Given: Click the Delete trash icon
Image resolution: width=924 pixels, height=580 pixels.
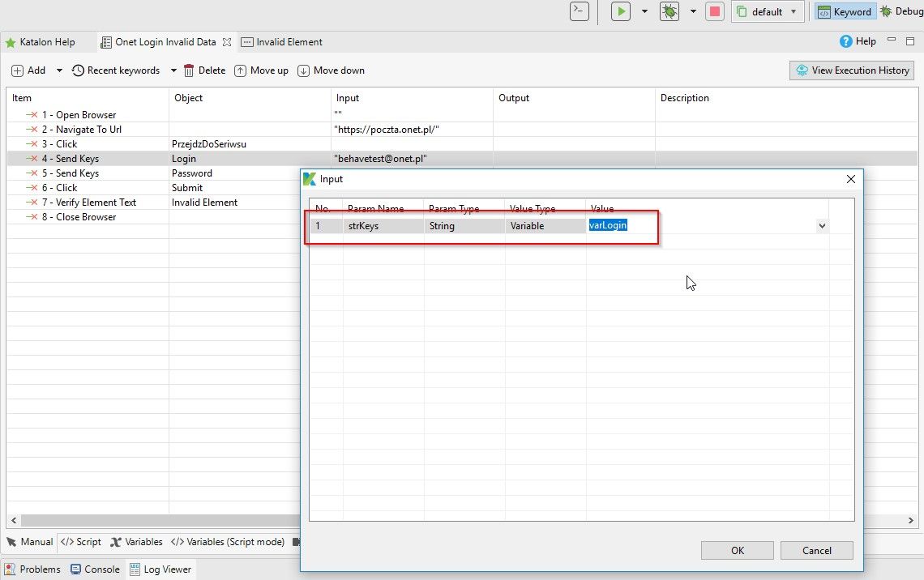Looking at the screenshot, I should (x=189, y=70).
